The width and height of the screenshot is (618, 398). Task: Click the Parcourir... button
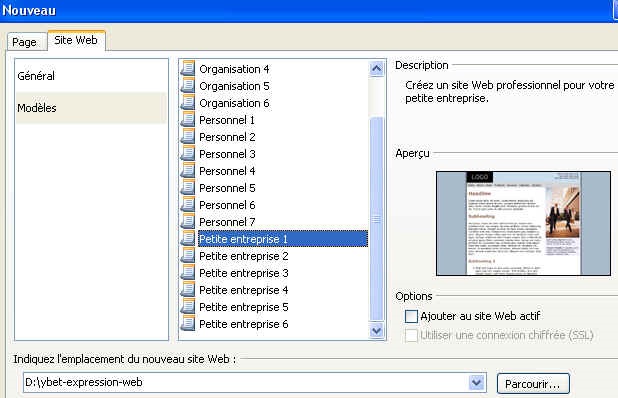tap(532, 384)
